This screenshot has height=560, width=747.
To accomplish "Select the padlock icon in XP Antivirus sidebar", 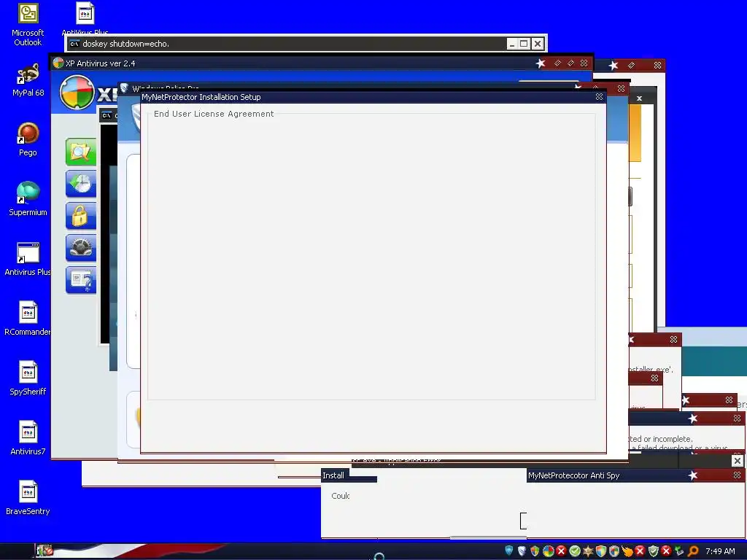I will (81, 216).
